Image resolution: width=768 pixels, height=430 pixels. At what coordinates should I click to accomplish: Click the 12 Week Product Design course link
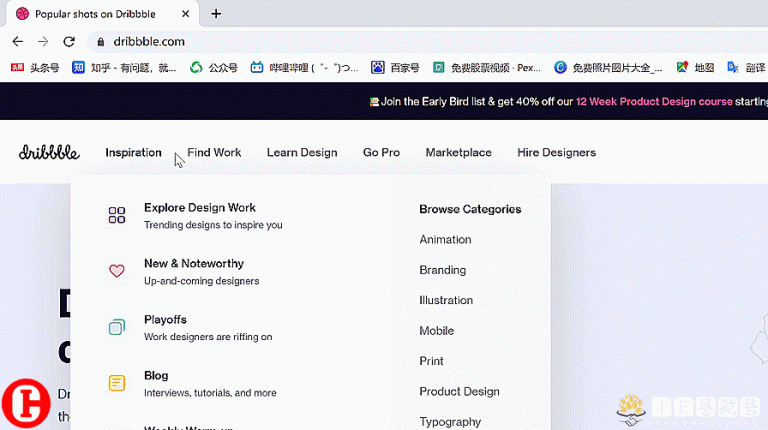[x=654, y=101]
